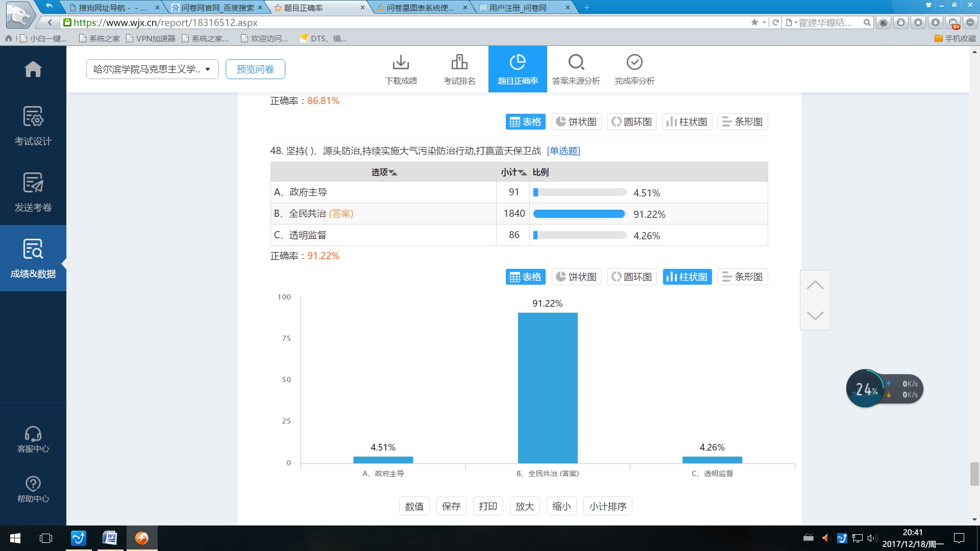Open the DTS bookmark
The width and height of the screenshot is (980, 551).
(324, 38)
